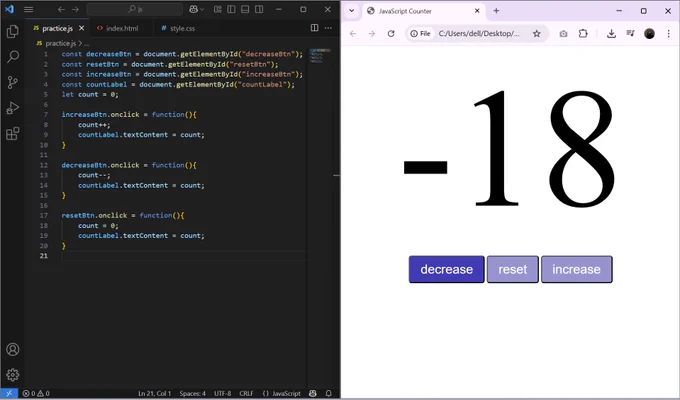Open the VS Code Search view
This screenshot has width=680, height=400.
click(x=13, y=56)
